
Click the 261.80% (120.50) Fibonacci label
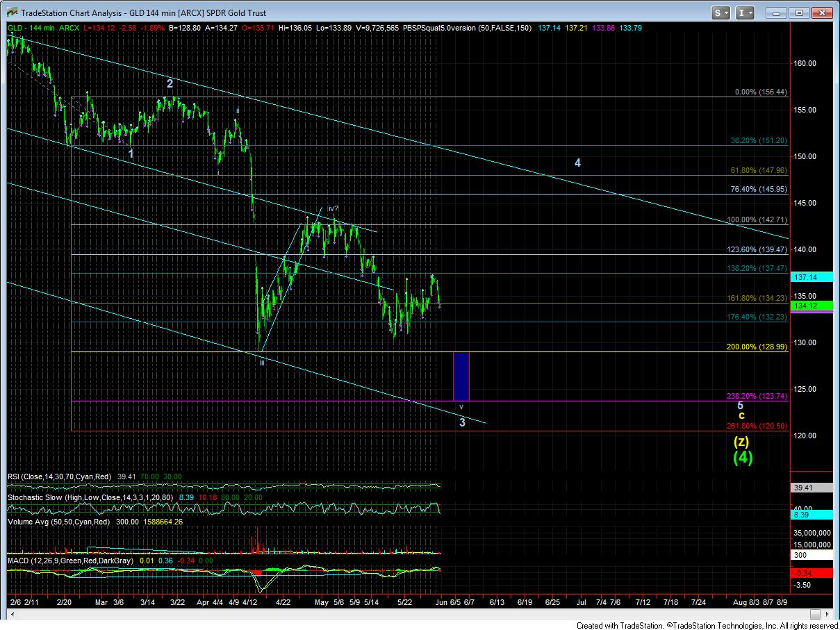coord(757,426)
